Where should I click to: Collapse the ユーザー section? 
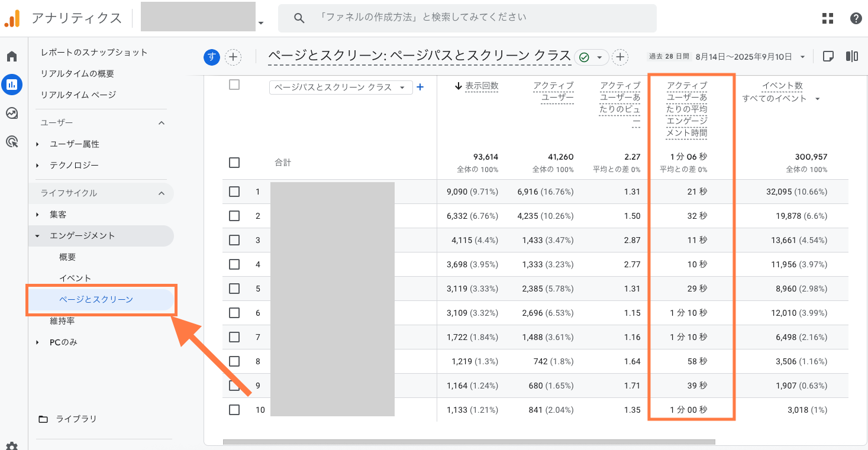[x=162, y=122]
